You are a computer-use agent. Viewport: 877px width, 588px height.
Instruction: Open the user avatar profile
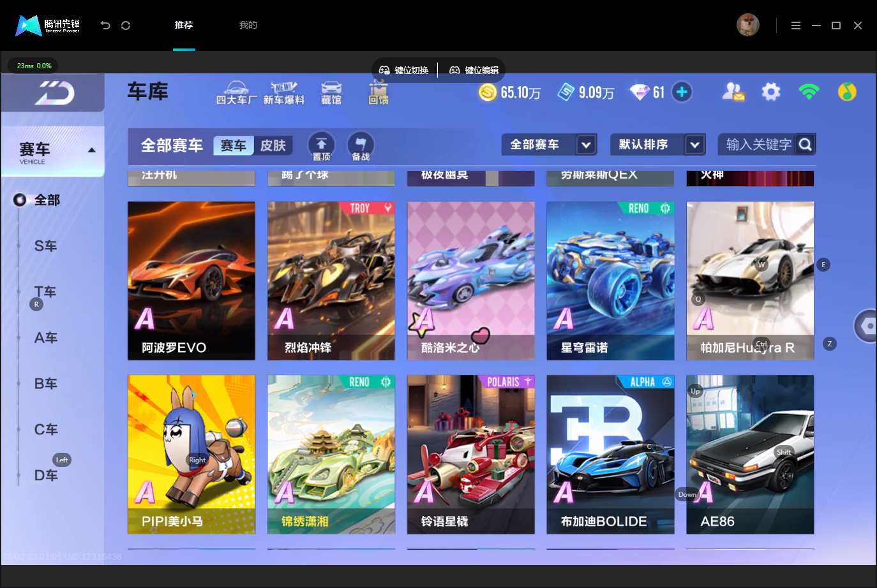point(748,25)
